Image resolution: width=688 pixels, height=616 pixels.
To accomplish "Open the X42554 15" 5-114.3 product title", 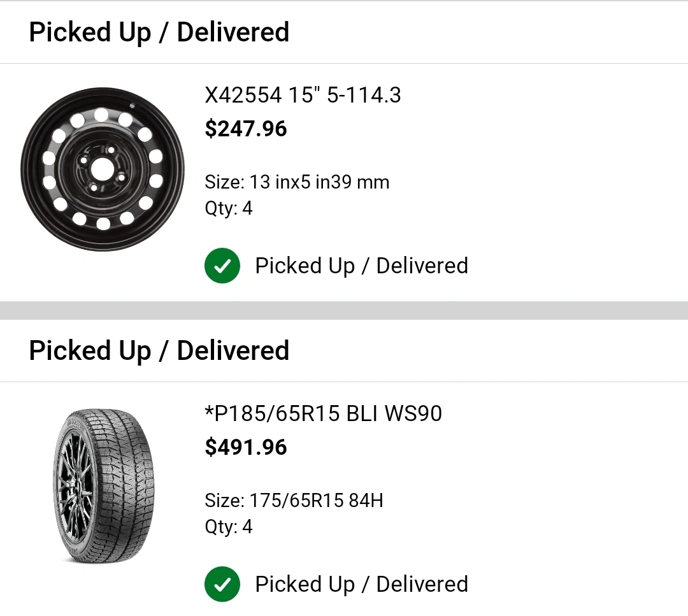I will [303, 96].
